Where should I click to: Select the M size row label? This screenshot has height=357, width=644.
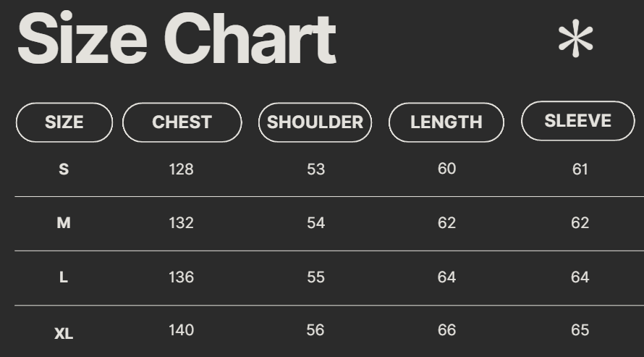pyautogui.click(x=64, y=223)
